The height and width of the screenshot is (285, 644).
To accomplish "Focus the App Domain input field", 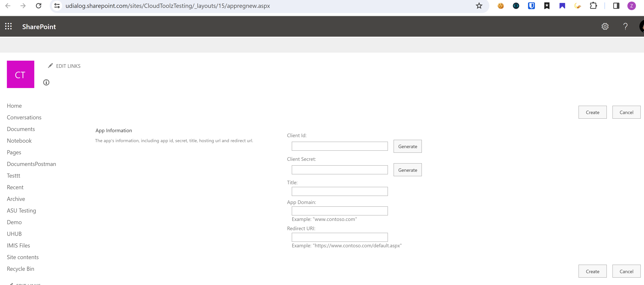I will 340,211.
